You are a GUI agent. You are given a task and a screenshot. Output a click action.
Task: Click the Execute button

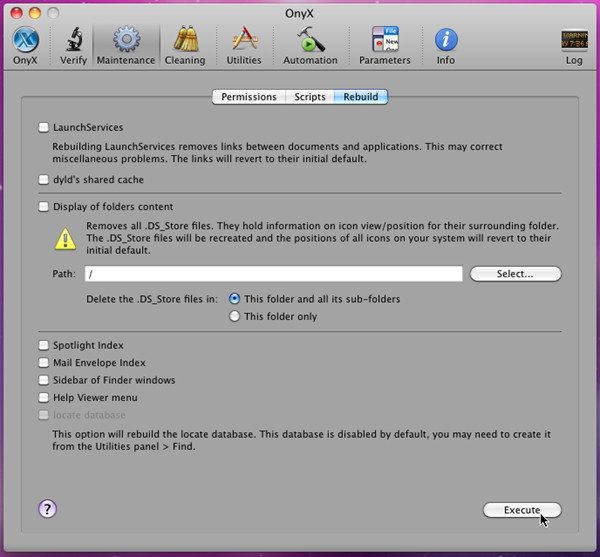522,510
